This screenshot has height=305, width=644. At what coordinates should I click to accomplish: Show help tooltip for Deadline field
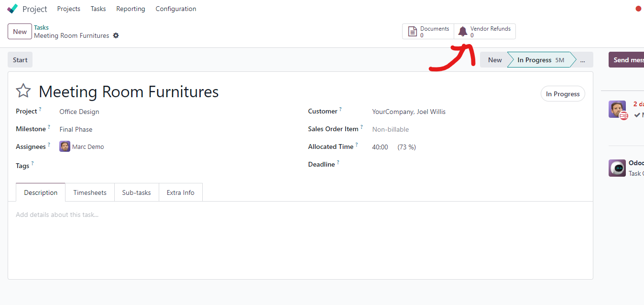(x=338, y=162)
